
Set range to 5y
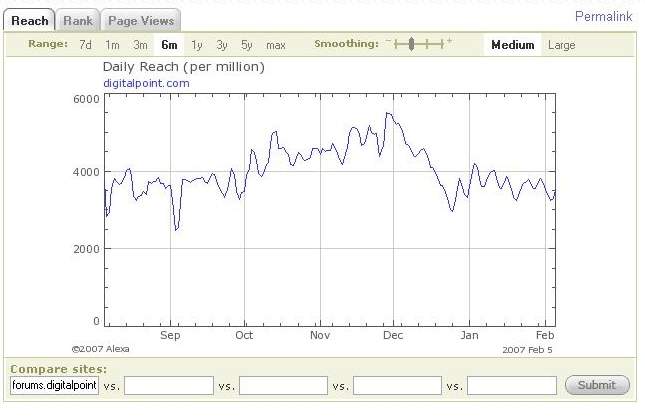point(246,44)
